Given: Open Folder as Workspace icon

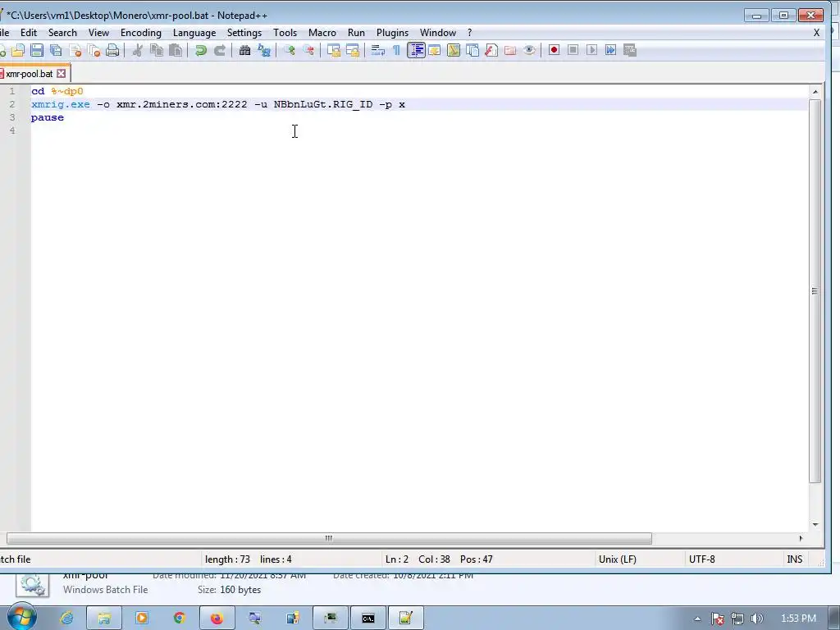Looking at the screenshot, I should pos(510,50).
